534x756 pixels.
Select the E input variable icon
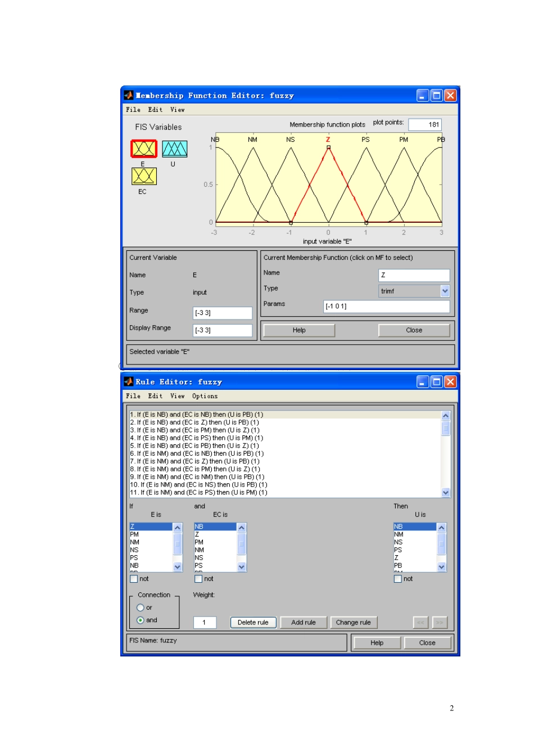click(144, 149)
